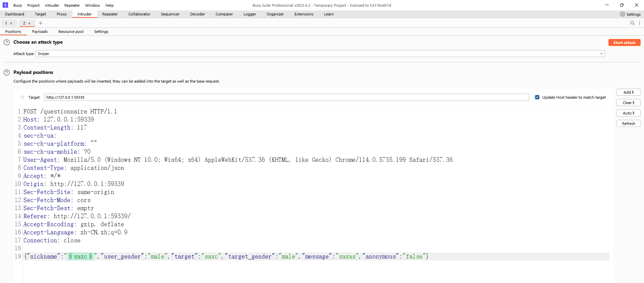644x283 pixels.
Task: Click the search magnifier icon
Action: pyautogui.click(x=632, y=23)
